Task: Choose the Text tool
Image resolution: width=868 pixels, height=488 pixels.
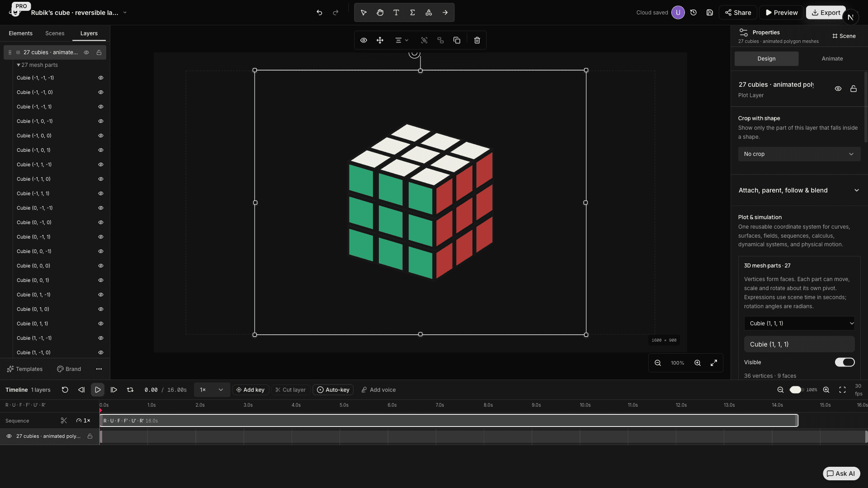Action: tap(396, 13)
